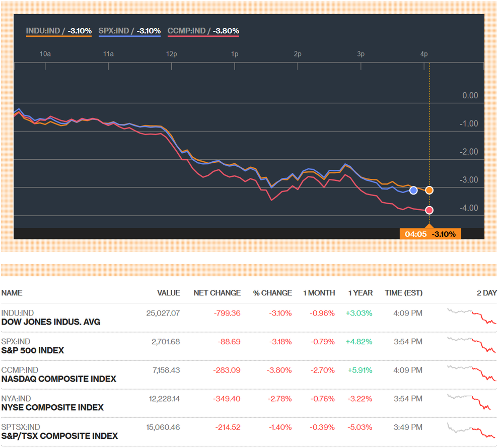Click the net change -214.52
Screen dimensions: 503x448
click(228, 427)
